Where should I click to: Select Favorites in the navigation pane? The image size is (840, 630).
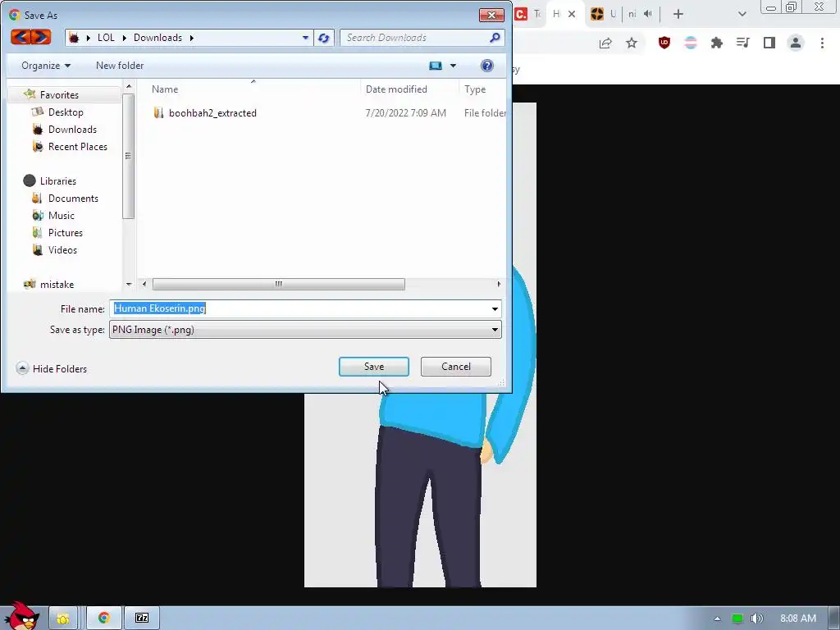[x=59, y=95]
